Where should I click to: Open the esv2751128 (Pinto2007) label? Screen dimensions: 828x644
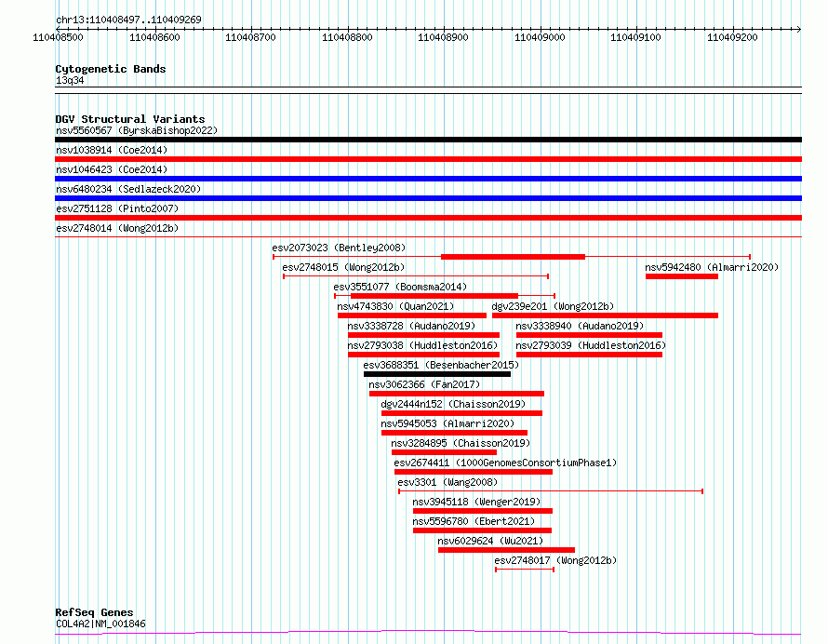tap(117, 208)
